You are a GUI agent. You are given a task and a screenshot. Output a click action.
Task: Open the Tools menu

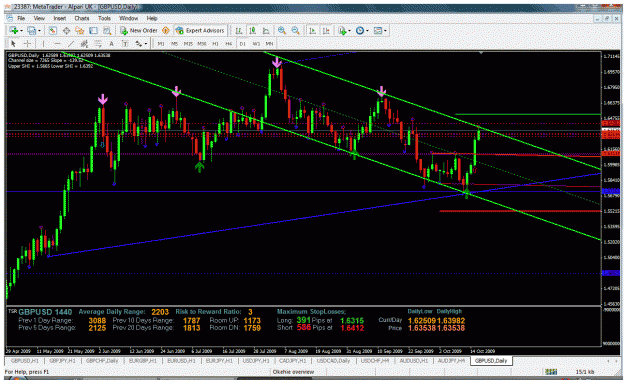click(x=104, y=18)
